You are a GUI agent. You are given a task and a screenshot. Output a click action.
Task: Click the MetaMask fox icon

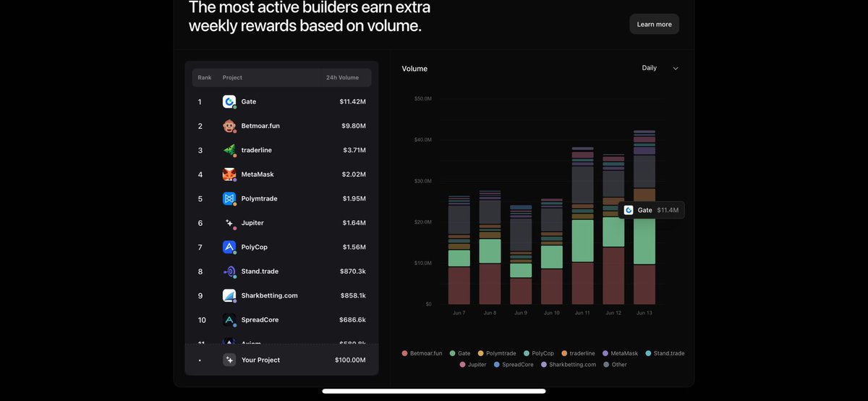[x=229, y=174]
